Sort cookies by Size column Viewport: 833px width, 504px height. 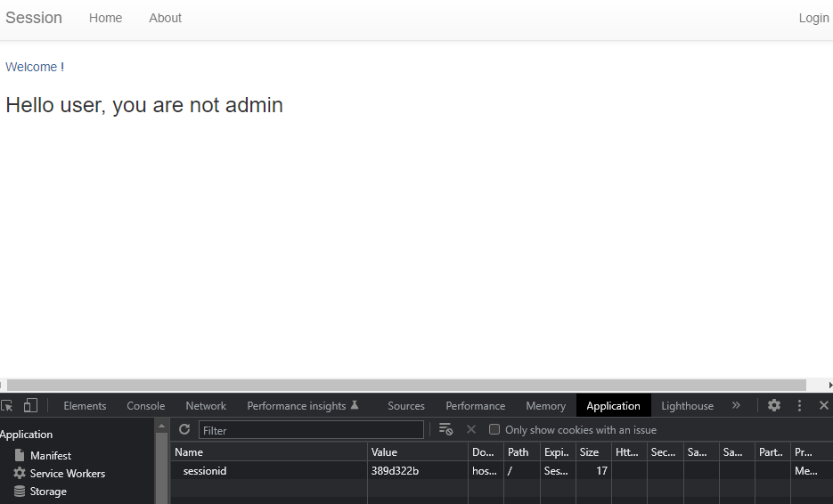[x=592, y=452]
